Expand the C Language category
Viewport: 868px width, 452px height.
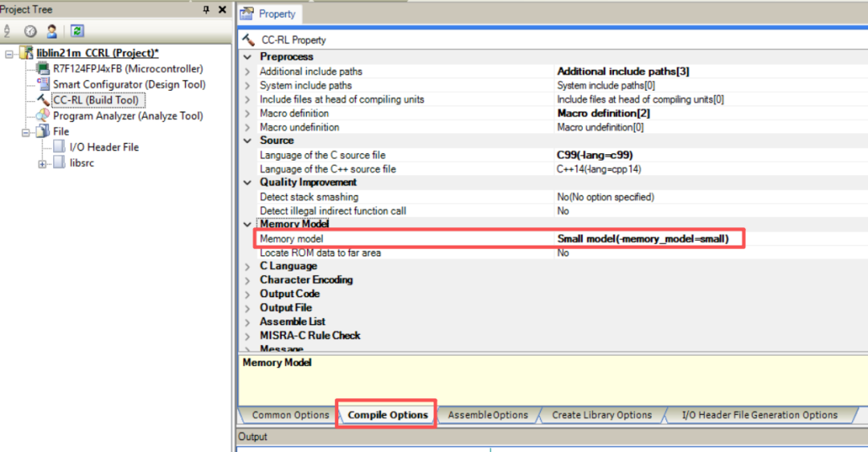click(248, 267)
